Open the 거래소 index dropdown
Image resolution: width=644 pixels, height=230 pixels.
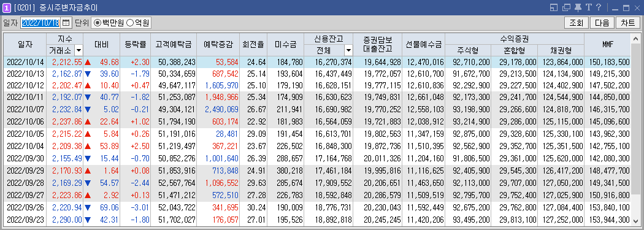point(79,50)
